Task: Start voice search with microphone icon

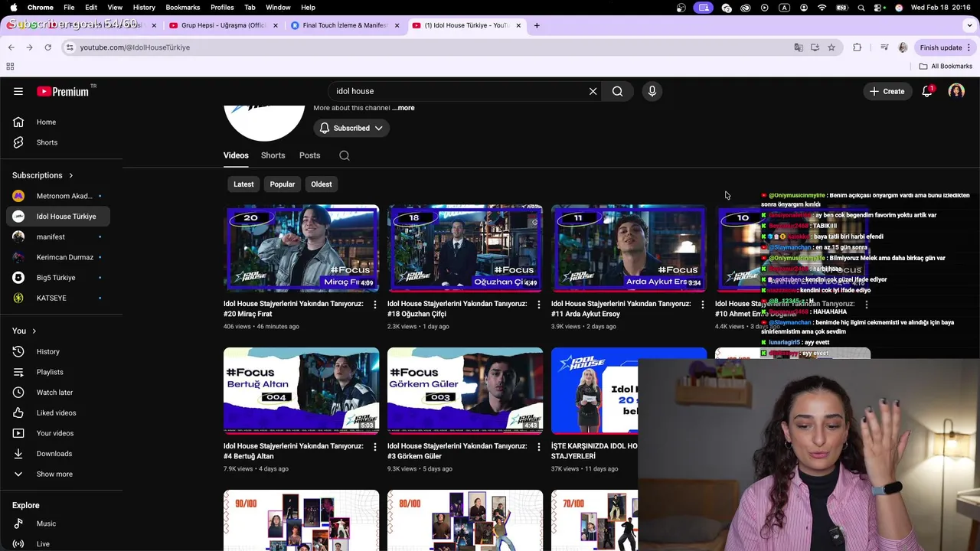Action: coord(652,91)
